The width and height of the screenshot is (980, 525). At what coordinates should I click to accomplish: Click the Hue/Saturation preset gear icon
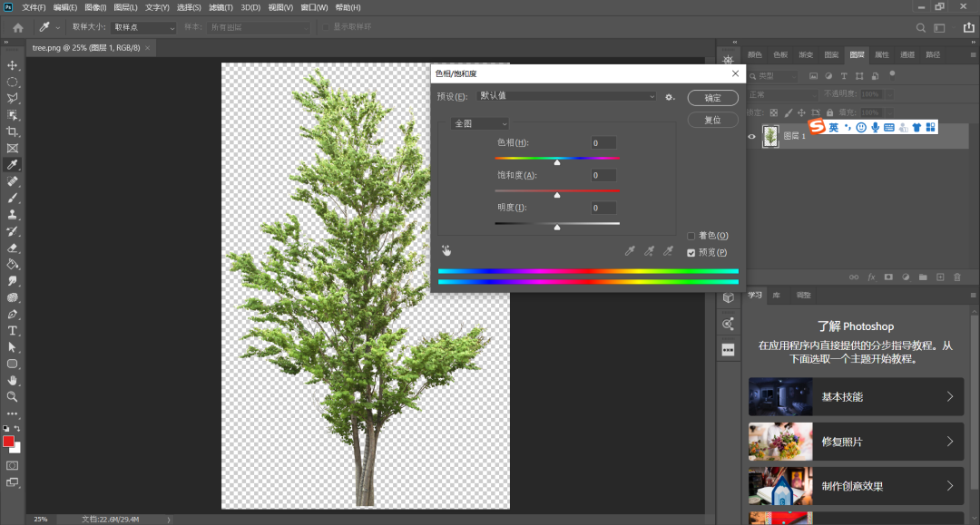click(x=670, y=97)
